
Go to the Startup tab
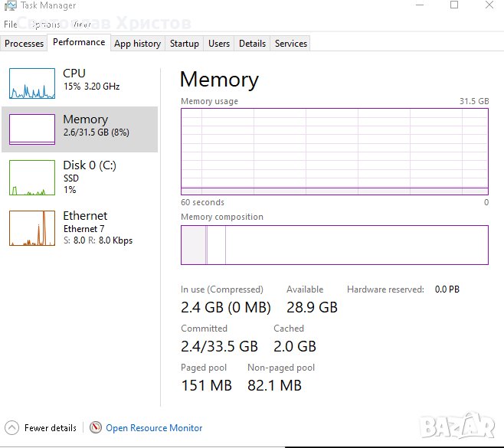coord(185,44)
